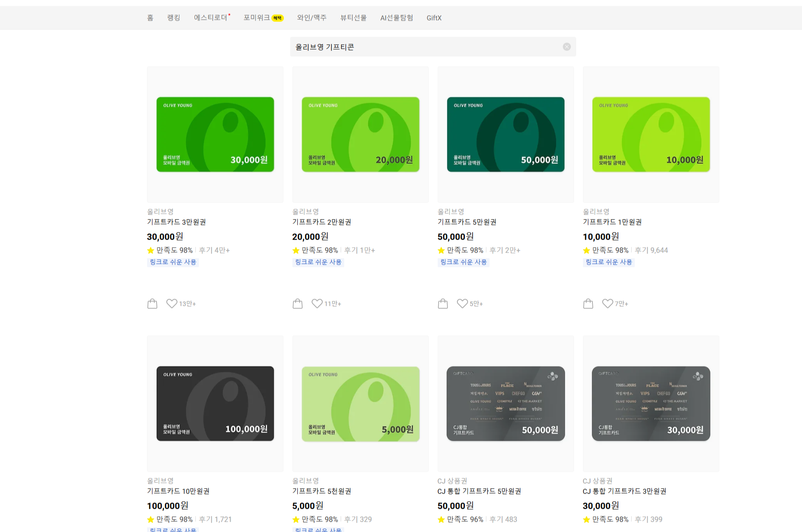The height and width of the screenshot is (532, 802).
Task: Open the 20,000원 Olive Young card image
Action: pyautogui.click(x=360, y=135)
